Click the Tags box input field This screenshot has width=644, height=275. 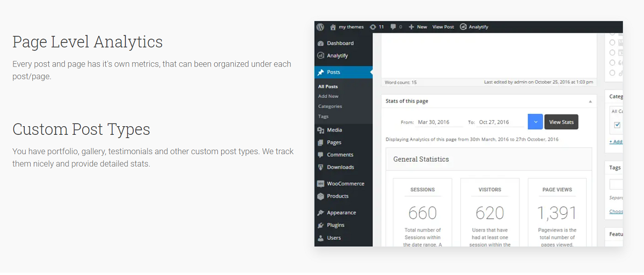[x=616, y=184]
